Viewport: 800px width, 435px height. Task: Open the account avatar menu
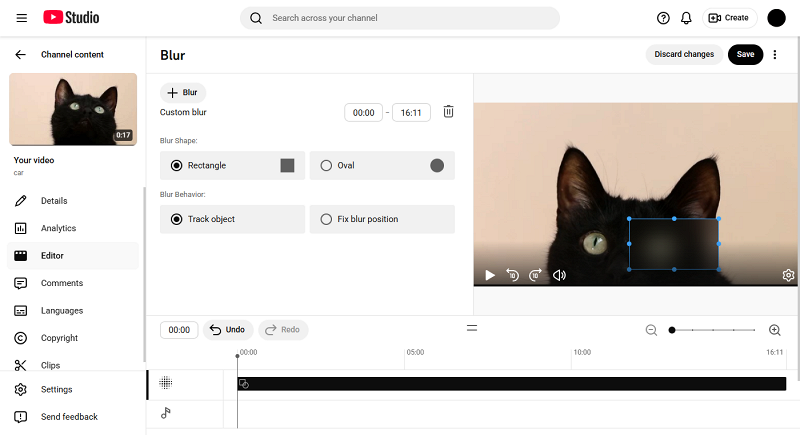(776, 18)
